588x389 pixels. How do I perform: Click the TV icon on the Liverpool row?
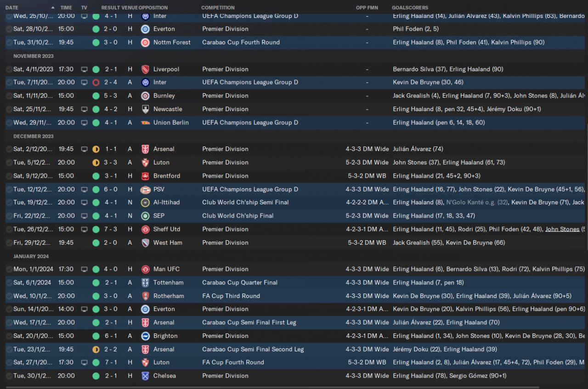[x=84, y=69]
